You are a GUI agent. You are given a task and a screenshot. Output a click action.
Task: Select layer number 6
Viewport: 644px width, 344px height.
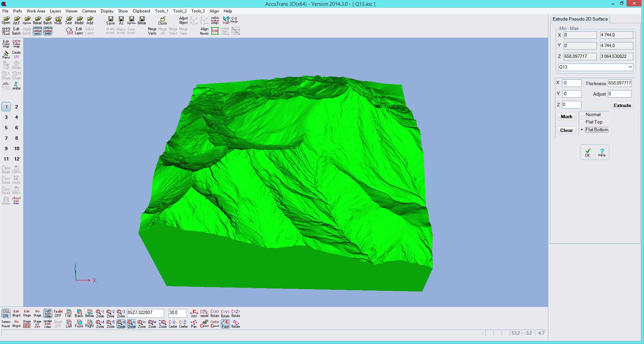coord(17,128)
